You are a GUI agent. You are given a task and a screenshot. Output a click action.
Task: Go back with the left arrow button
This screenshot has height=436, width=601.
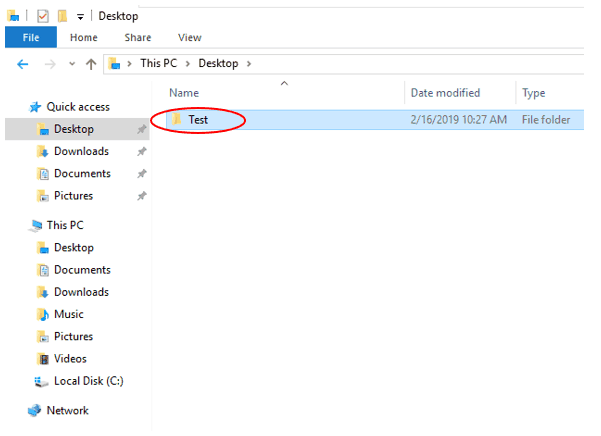tap(23, 64)
